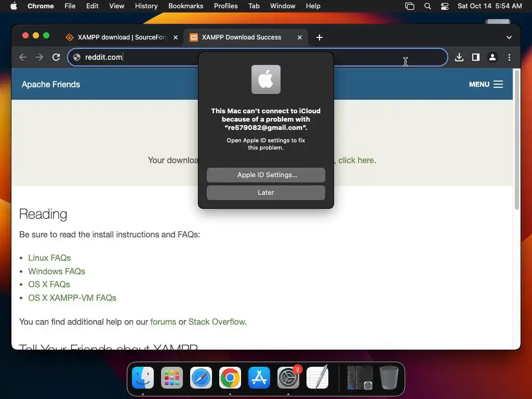
Task: Open the Chrome profile avatar
Action: (x=493, y=57)
